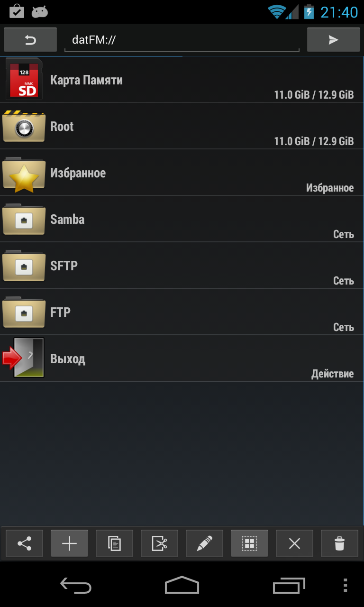Tap the back arrow beside address bar
This screenshot has height=607, width=364.
coord(30,40)
